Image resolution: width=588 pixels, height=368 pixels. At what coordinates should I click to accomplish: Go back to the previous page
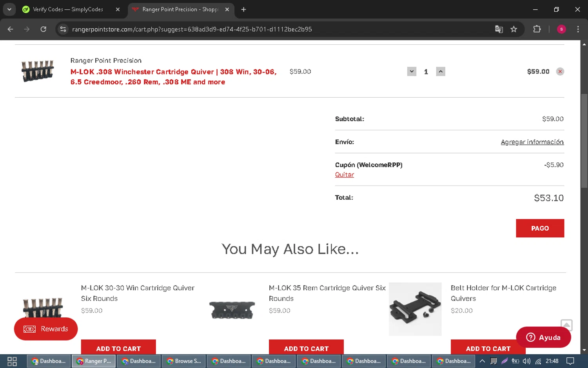pos(11,29)
